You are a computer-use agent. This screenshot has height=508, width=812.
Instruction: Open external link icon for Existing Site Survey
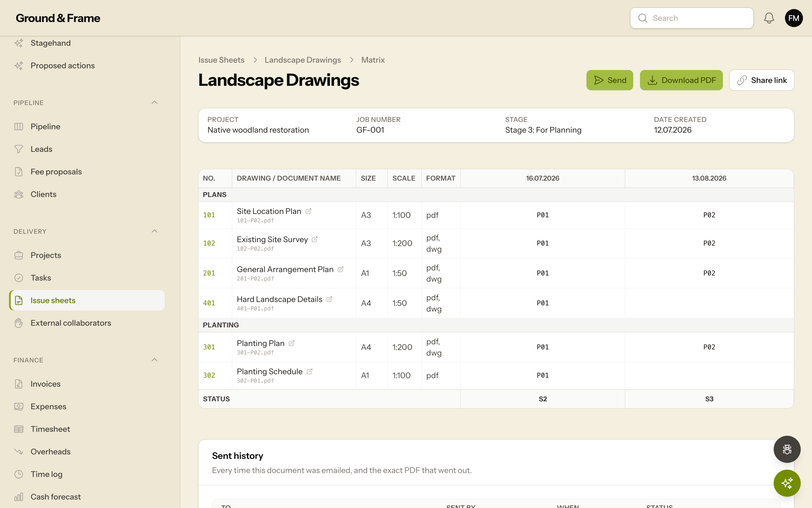click(x=315, y=240)
